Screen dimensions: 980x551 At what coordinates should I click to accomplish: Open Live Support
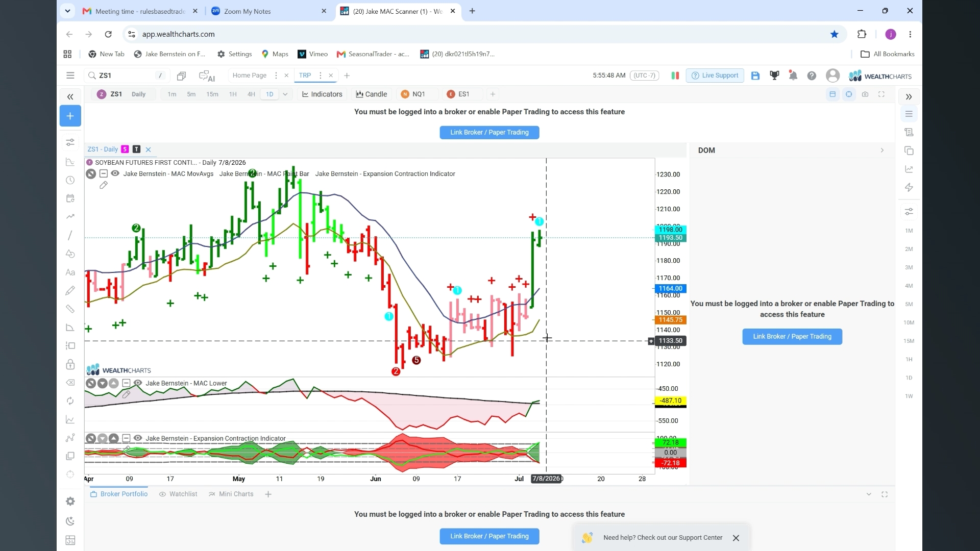[715, 76]
